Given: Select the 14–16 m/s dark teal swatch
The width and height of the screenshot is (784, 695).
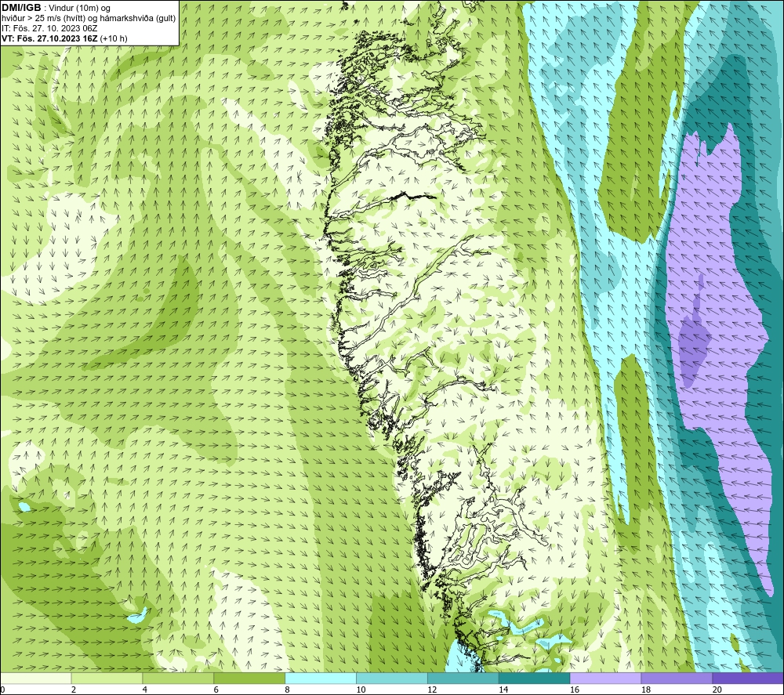Looking at the screenshot, I should 535,678.
